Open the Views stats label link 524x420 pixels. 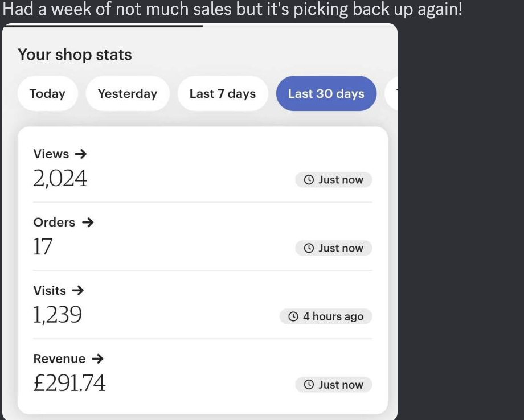coord(51,154)
